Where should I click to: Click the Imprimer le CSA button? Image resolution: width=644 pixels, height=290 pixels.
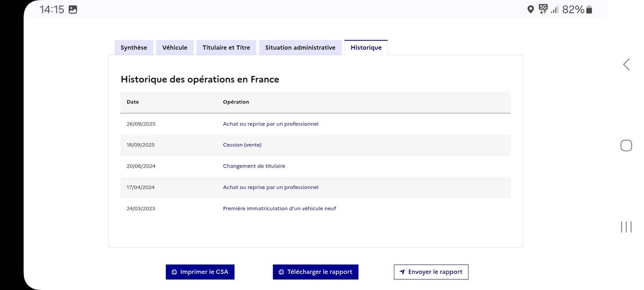point(200,272)
